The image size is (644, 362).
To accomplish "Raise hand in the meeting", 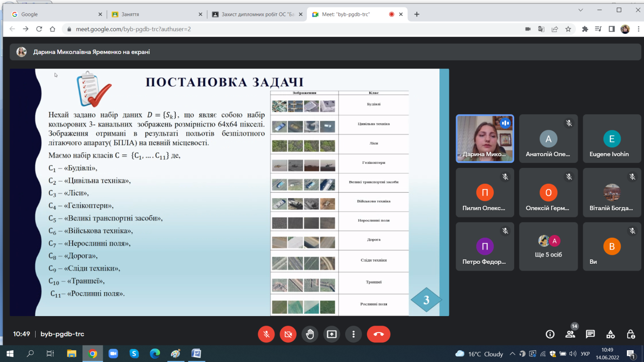I will 310,334.
